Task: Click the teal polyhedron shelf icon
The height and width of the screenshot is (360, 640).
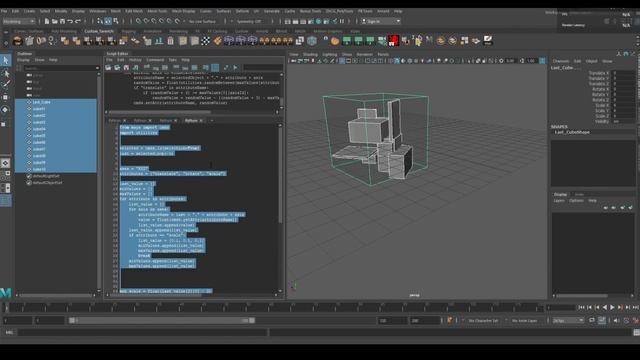Action: 312,41
